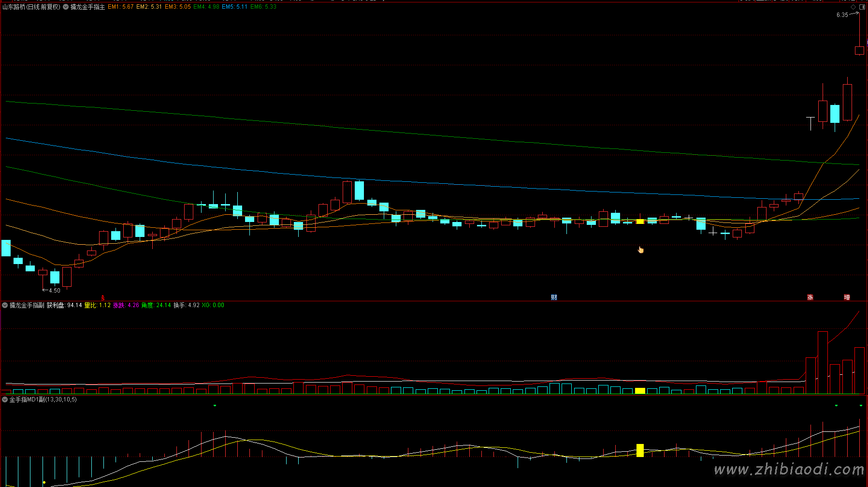The width and height of the screenshot is (868, 487).
Task: Click the EM3: 5.05 value
Action: pyautogui.click(x=177, y=7)
